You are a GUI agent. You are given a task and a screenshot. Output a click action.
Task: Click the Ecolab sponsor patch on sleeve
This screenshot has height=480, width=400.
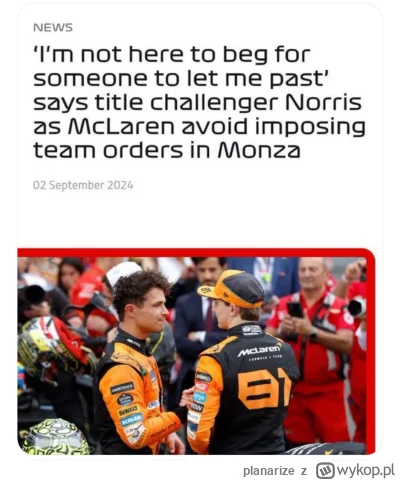131,420
